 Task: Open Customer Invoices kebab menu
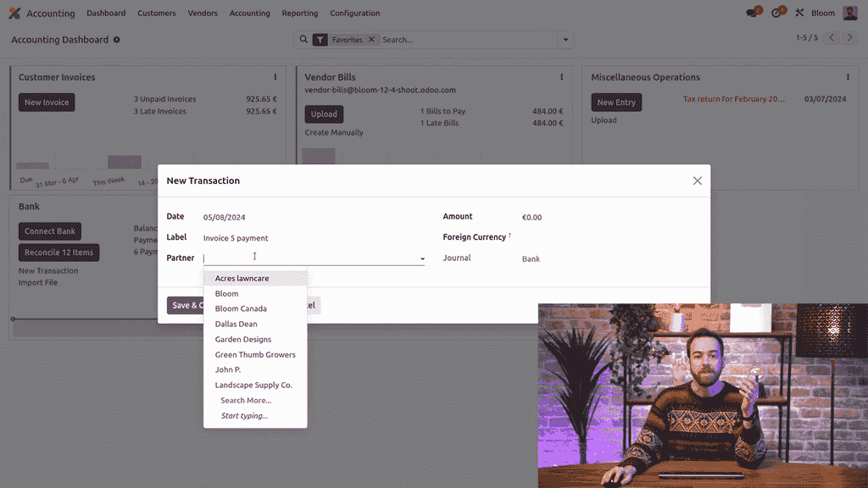pyautogui.click(x=275, y=77)
